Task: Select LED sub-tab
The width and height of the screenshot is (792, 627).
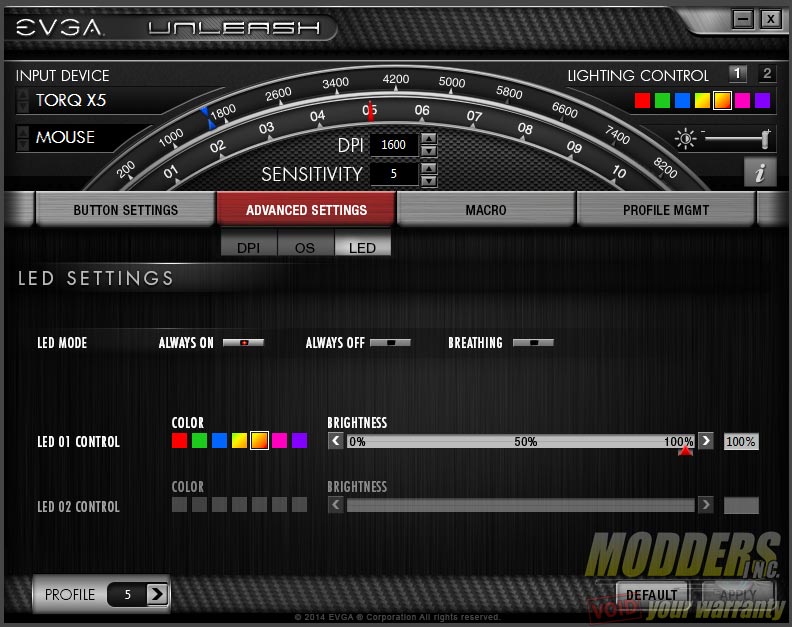Action: (x=363, y=246)
